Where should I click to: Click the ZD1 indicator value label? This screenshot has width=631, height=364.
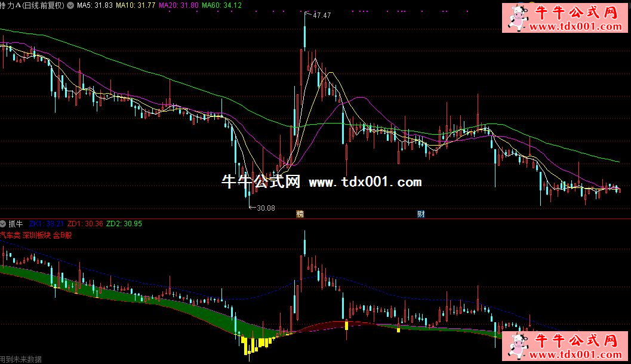(x=85, y=224)
